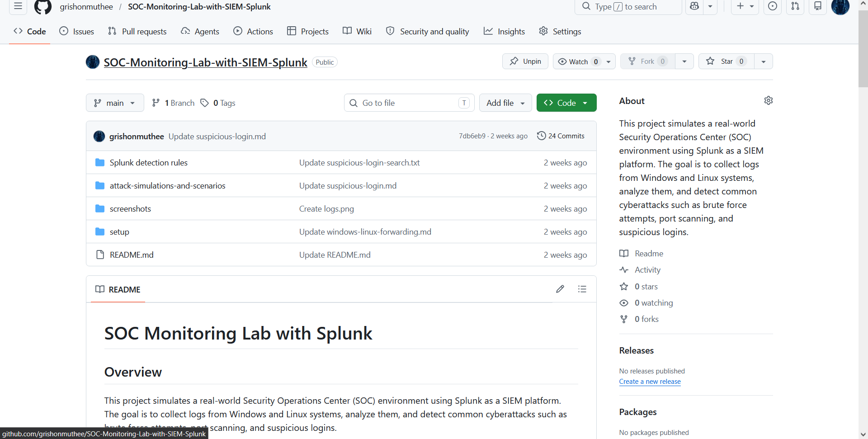
Task: Open Create a new release link
Action: point(650,382)
